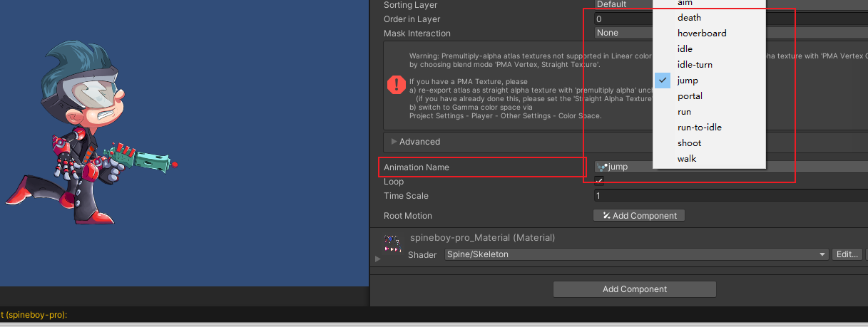This screenshot has height=327, width=868.
Task: Click the spineboy-pro_Material preview icon
Action: [392, 244]
